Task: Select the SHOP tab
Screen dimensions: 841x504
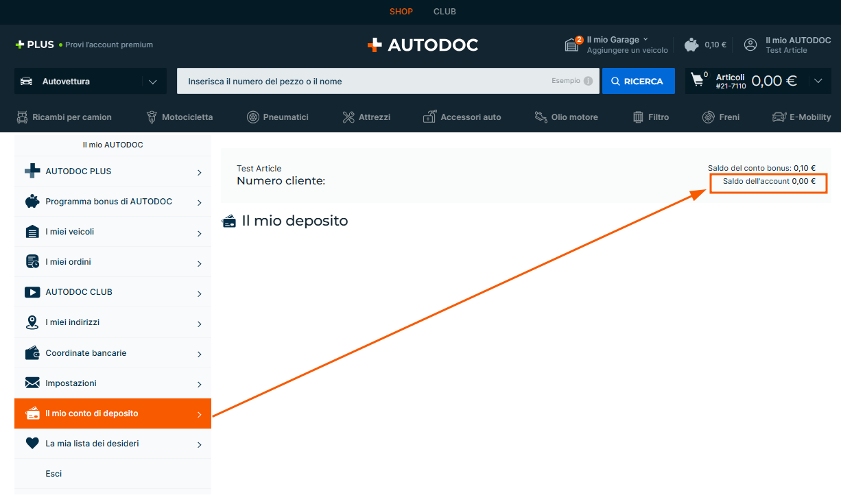Action: click(x=401, y=12)
